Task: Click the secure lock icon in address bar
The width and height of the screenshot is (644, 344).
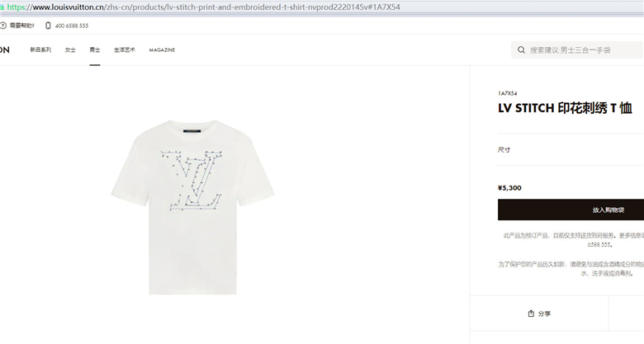Action: point(2,7)
